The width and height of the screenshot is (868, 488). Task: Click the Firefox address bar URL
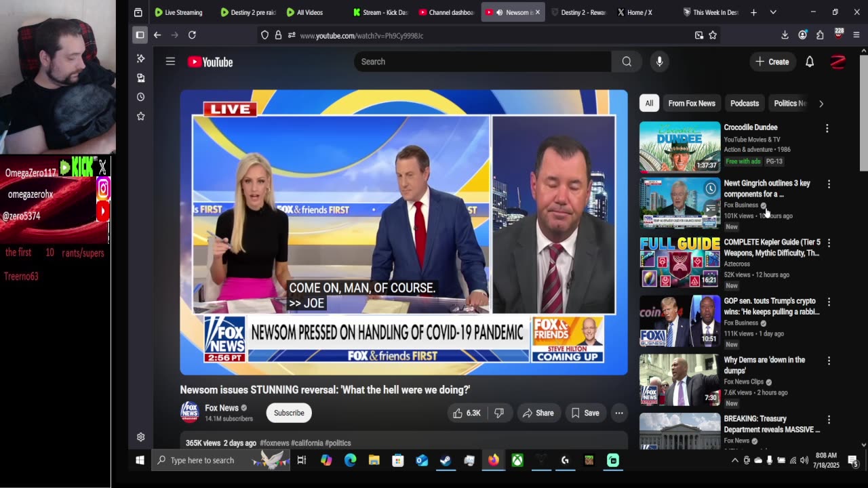tap(361, 35)
